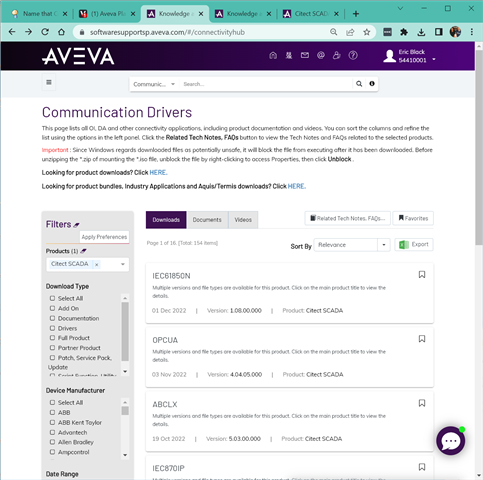Open the hamburger menu below the header
Image resolution: width=483 pixels, height=480 pixels.
49,82
